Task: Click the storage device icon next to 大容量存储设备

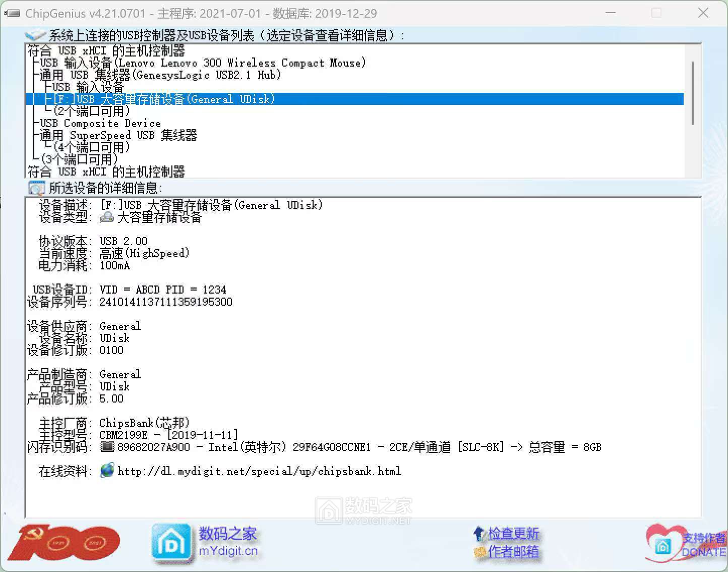Action: (107, 217)
